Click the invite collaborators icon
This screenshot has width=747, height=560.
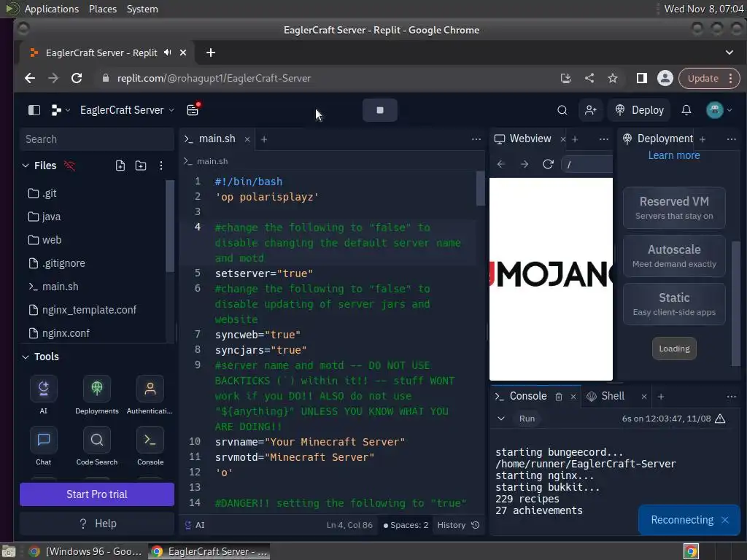point(591,110)
